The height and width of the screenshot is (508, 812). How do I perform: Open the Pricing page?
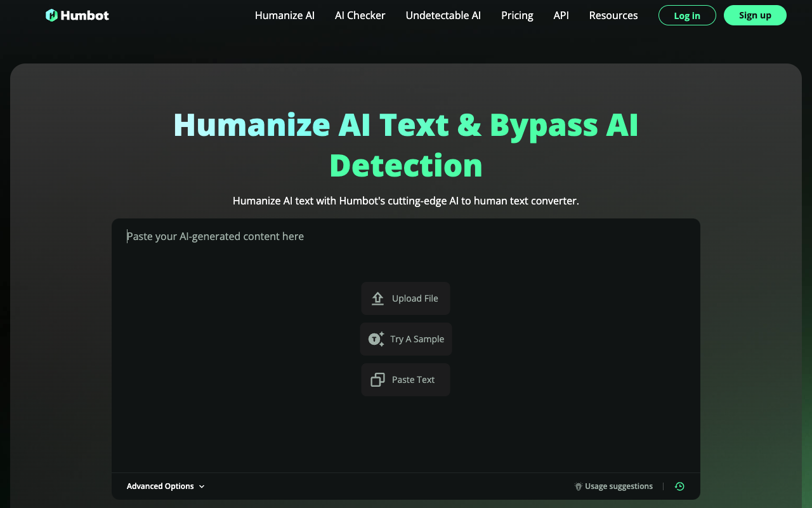pos(517,15)
